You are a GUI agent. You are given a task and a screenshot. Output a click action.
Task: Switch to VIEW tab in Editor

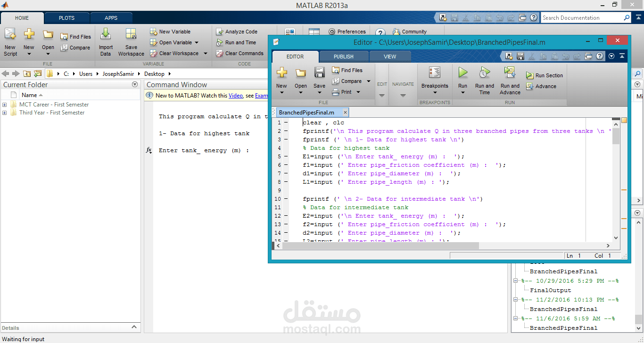point(390,57)
